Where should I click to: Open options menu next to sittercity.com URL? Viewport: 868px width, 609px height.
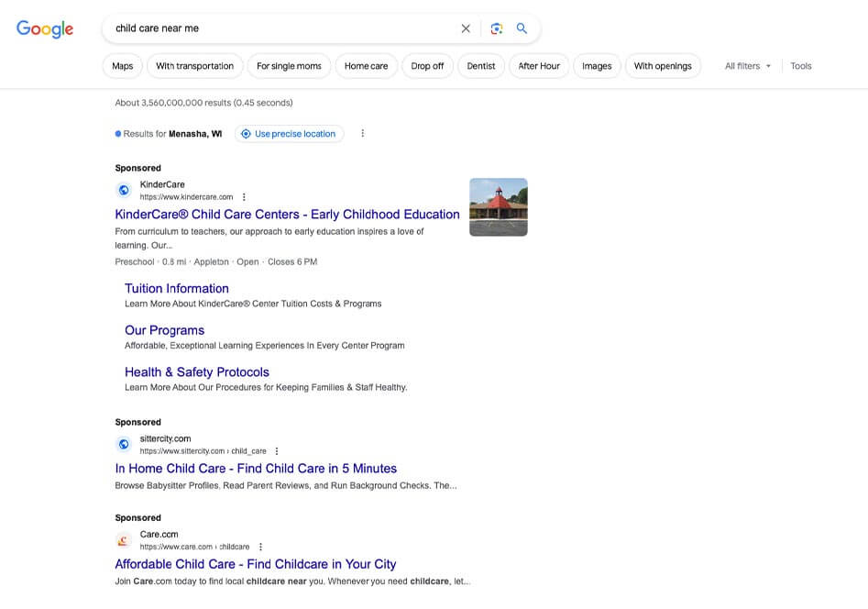(277, 451)
